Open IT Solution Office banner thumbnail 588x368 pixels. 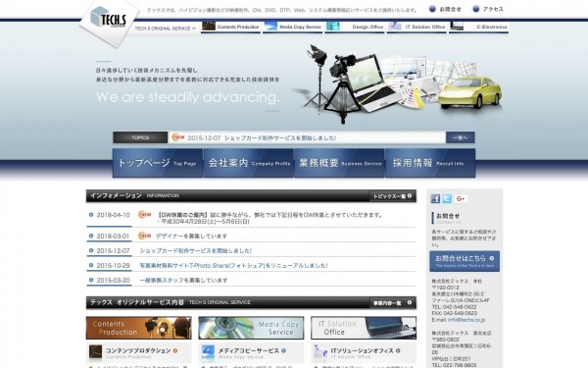[x=364, y=328]
